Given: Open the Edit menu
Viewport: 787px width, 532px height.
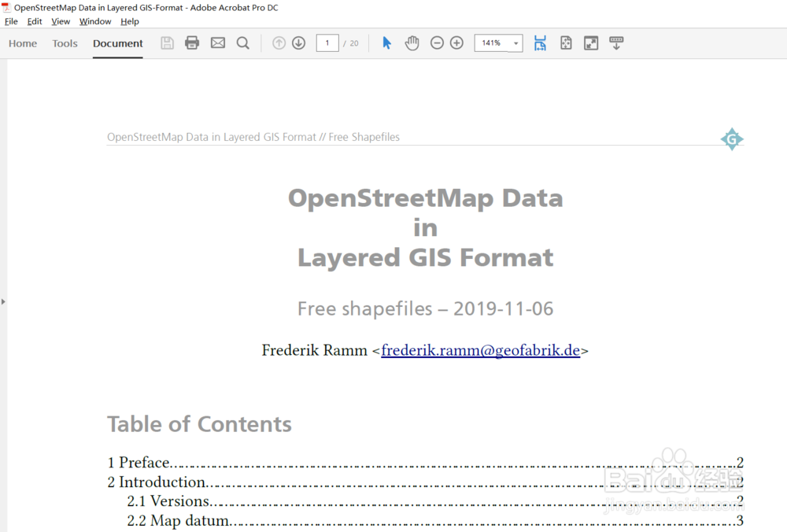Looking at the screenshot, I should pyautogui.click(x=35, y=21).
